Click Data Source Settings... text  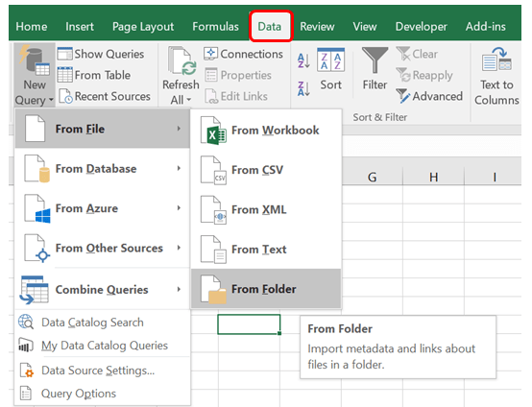click(98, 371)
